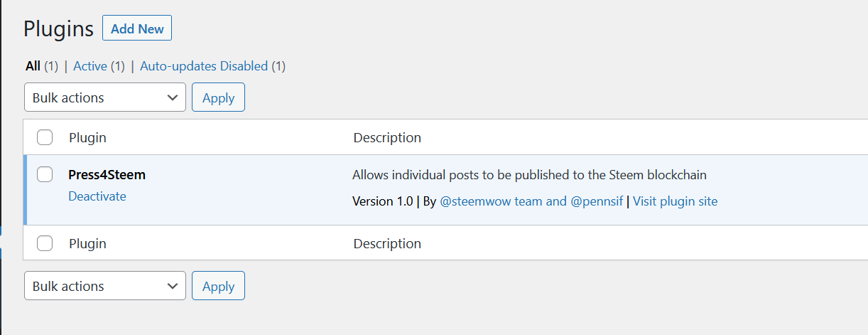Tick the select-all checkbox in the table footer
The image size is (868, 335).
pos(45,243)
